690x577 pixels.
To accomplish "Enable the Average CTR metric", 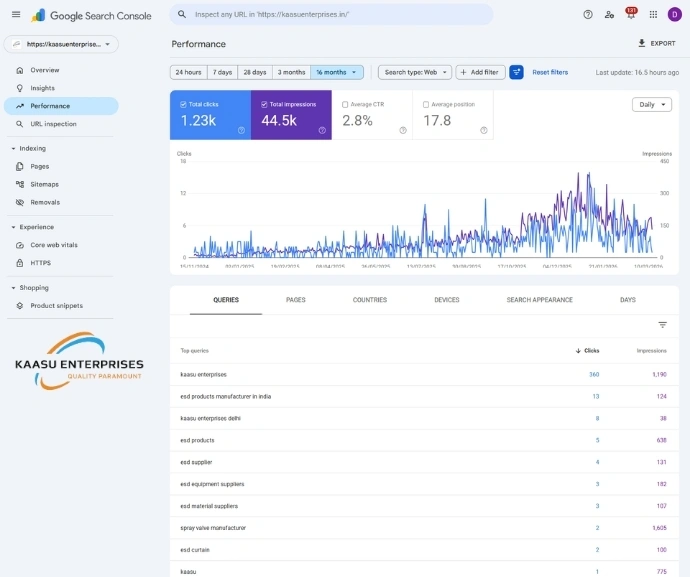I will (x=345, y=104).
